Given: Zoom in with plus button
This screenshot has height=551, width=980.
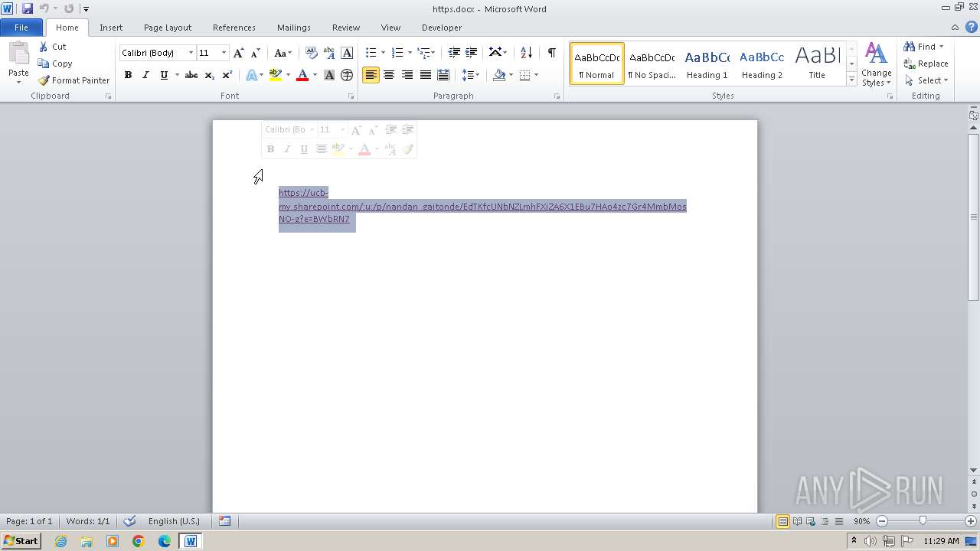Looking at the screenshot, I should (970, 521).
